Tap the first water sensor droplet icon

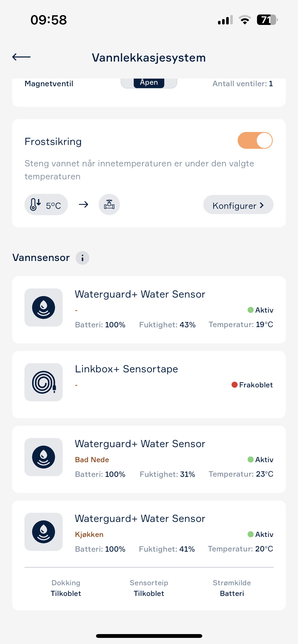(44, 308)
